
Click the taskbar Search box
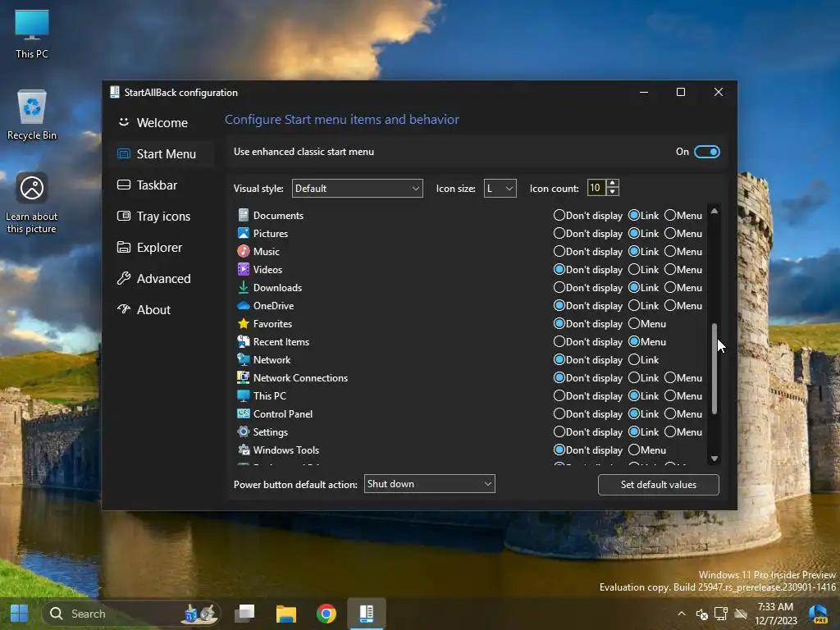[x=132, y=614]
